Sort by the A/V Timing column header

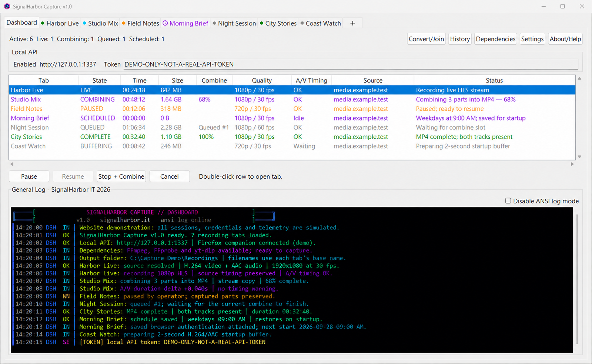click(x=311, y=80)
